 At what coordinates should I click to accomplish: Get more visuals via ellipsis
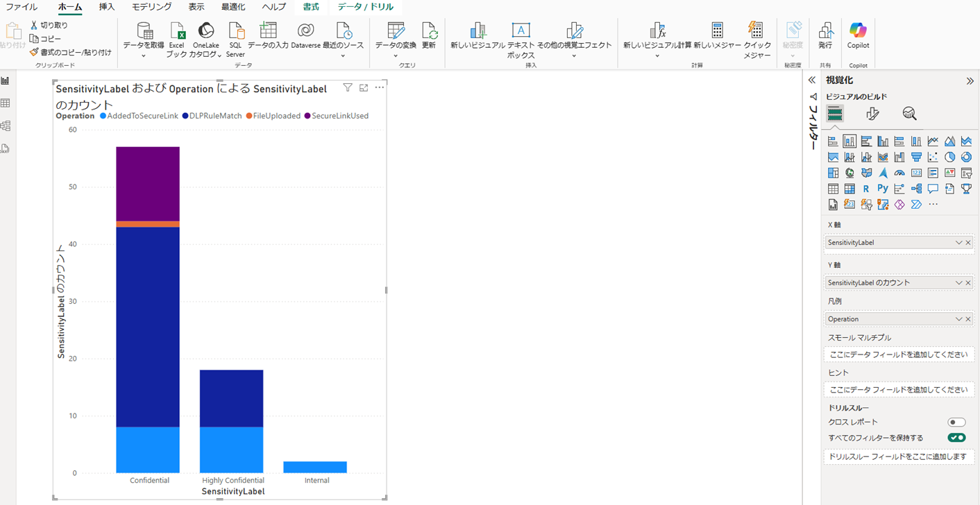[x=933, y=205]
